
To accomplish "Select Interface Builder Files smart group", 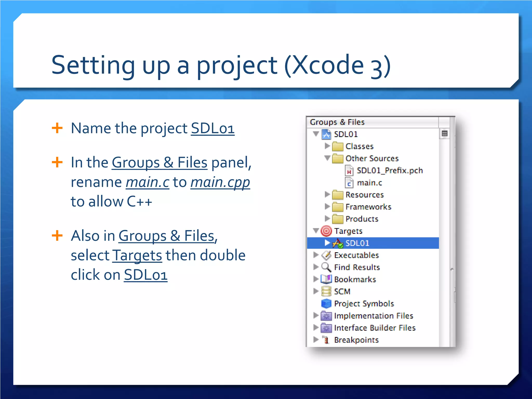I will coord(375,328).
